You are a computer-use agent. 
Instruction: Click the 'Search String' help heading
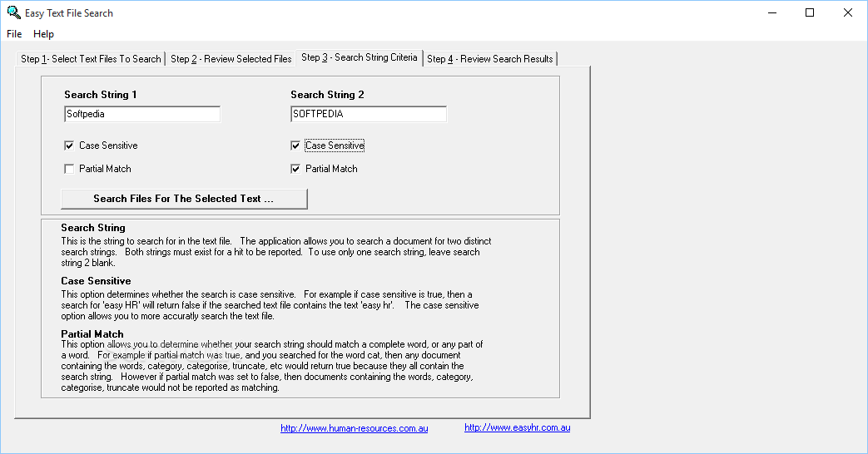pos(93,228)
